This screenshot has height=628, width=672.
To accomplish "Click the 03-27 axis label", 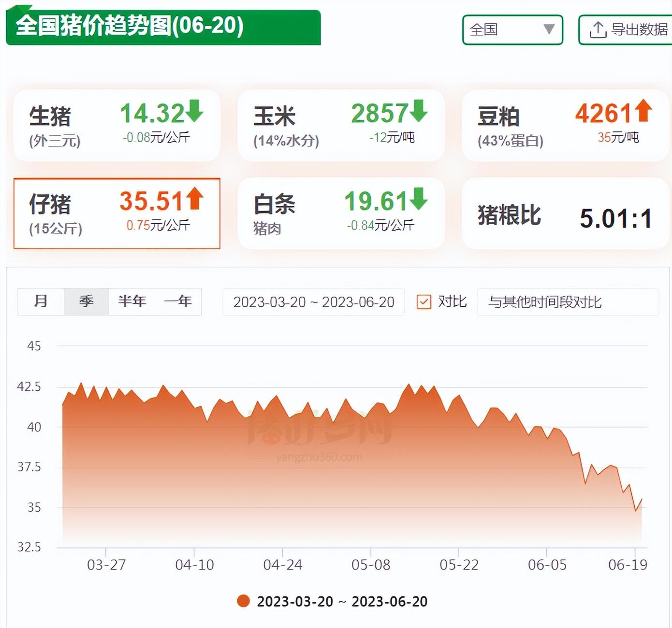I will [106, 565].
